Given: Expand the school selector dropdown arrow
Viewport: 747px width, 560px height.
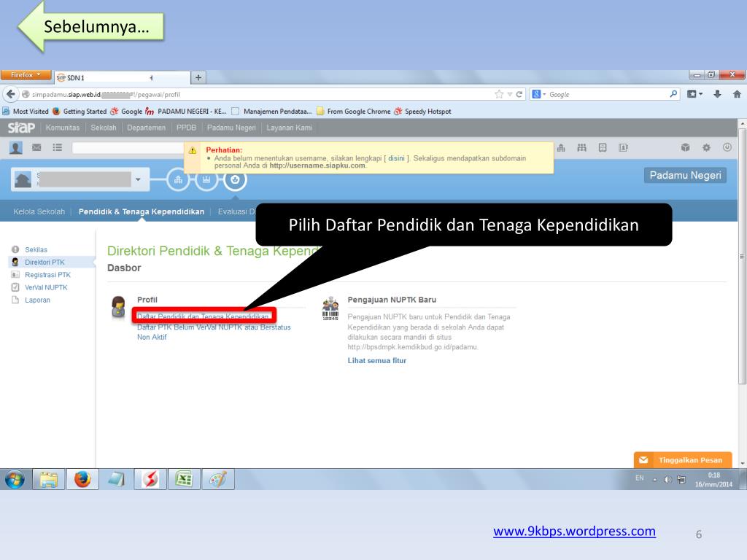Looking at the screenshot, I should (x=138, y=179).
